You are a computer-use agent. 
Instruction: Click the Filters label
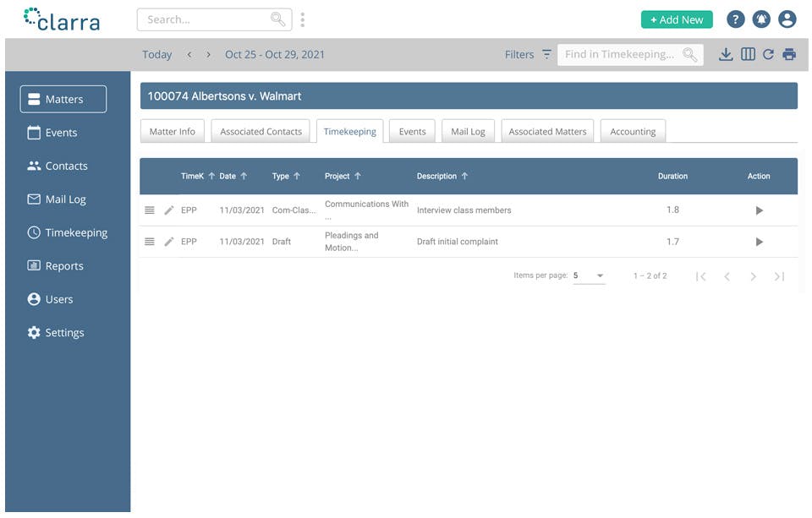point(519,54)
